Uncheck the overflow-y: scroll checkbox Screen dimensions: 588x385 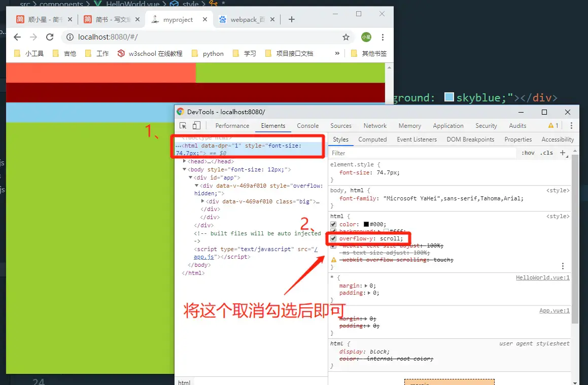(x=333, y=238)
